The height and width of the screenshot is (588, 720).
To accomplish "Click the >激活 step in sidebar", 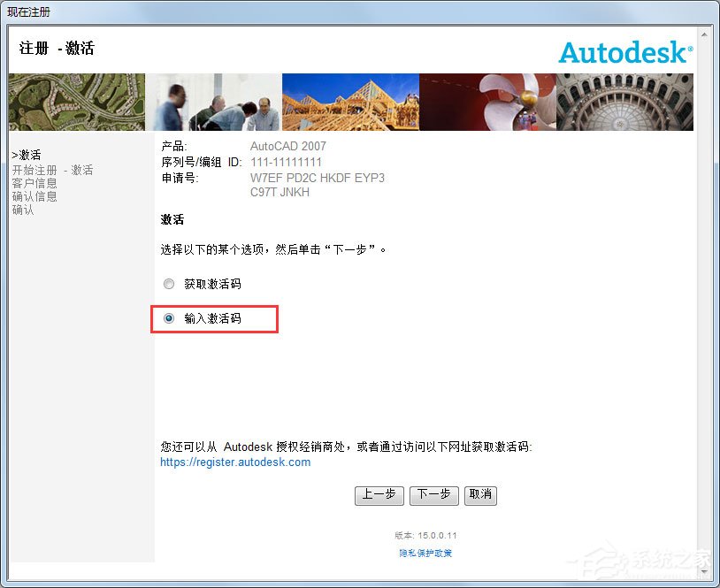I will (27, 155).
